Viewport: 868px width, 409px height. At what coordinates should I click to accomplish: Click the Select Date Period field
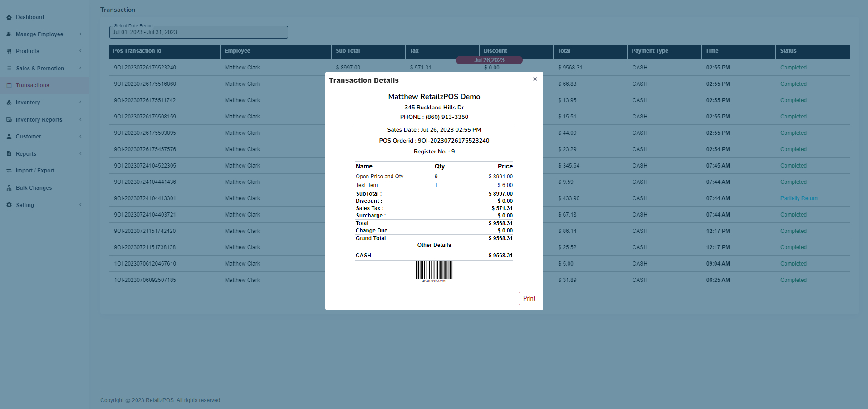pyautogui.click(x=198, y=32)
